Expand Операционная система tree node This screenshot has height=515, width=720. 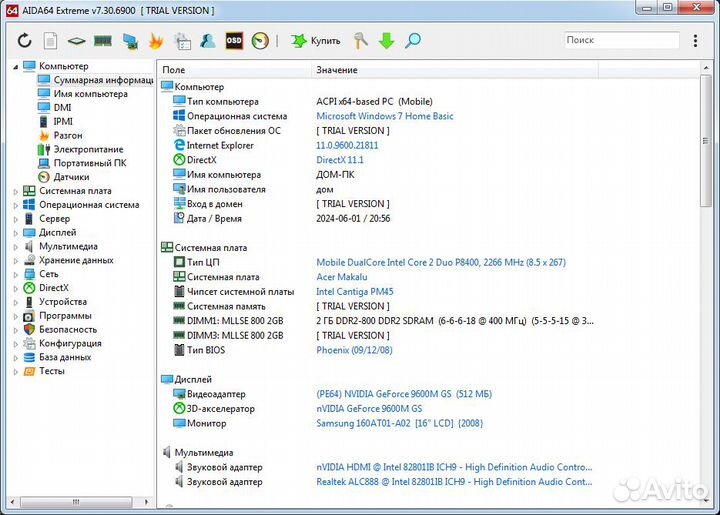(15, 205)
